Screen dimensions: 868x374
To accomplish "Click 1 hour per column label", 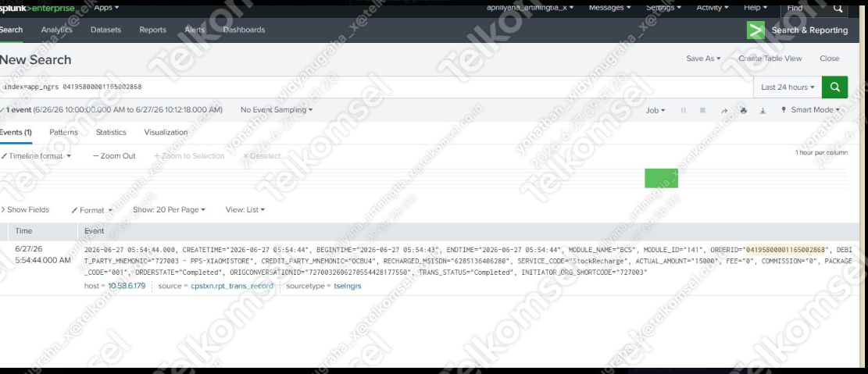I will (821, 153).
